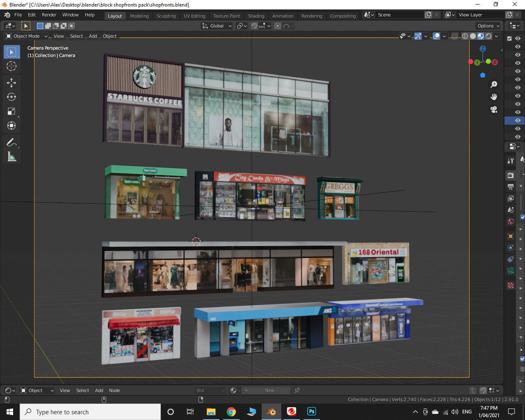This screenshot has height=420, width=525.
Task: Open the Render properties tab
Action: pos(511,175)
